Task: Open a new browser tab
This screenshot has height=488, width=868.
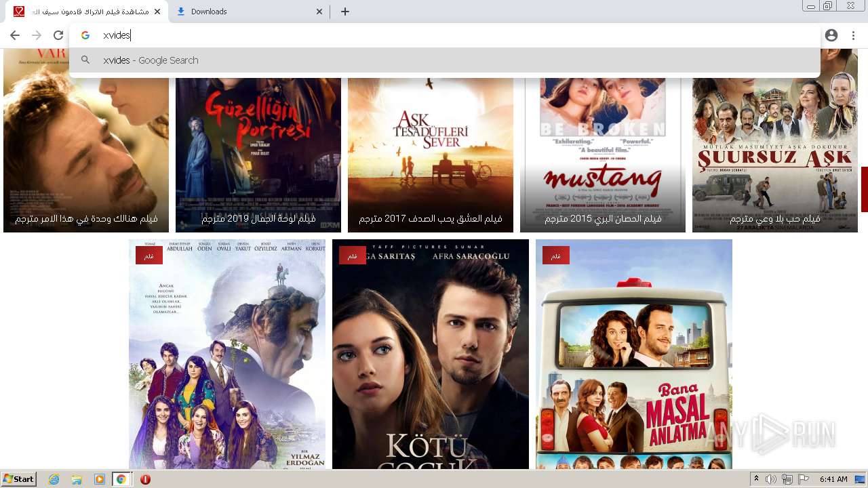Action: pyautogui.click(x=345, y=12)
